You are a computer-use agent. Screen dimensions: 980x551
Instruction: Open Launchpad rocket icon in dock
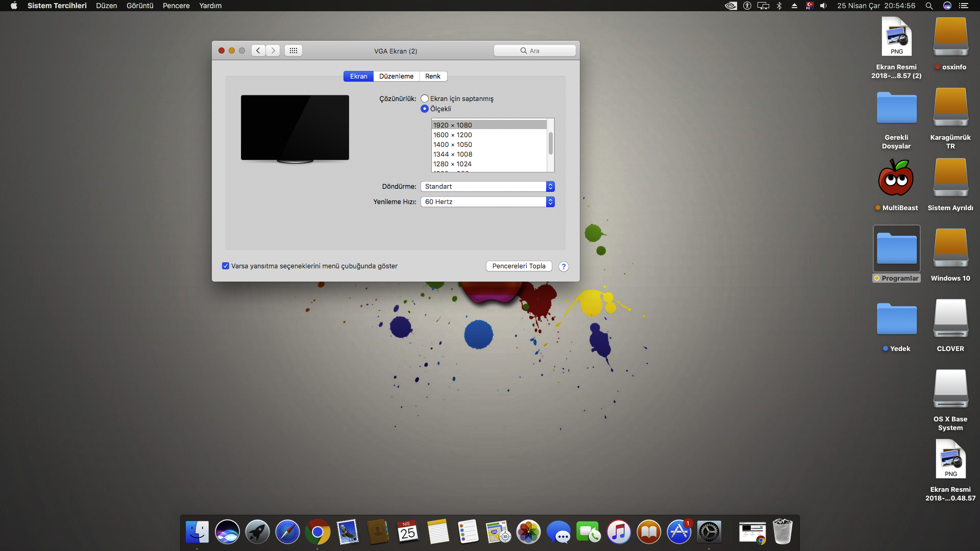pyautogui.click(x=257, y=532)
